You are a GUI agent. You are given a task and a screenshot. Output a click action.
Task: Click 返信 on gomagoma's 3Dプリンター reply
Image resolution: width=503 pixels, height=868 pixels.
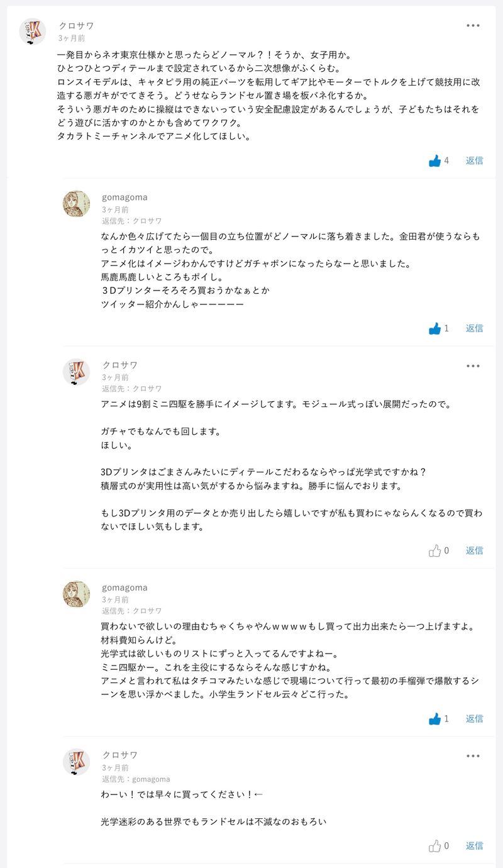(x=474, y=328)
